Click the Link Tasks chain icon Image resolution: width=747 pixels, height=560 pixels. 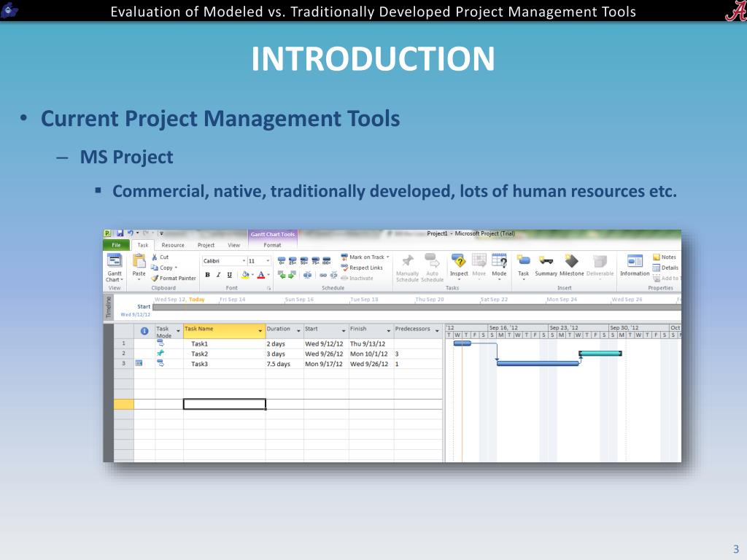point(323,275)
